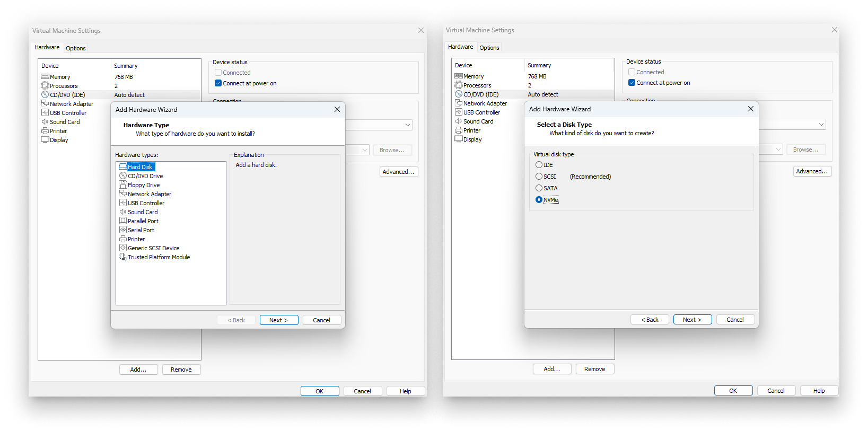Open Advanced settings in left window
868x431 pixels.
coord(399,172)
